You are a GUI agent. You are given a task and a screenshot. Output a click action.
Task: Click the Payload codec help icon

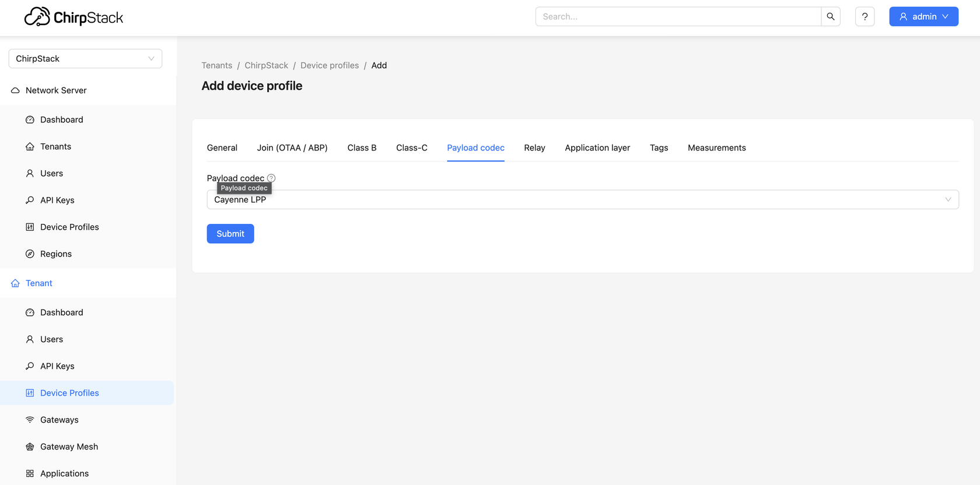coord(271,178)
